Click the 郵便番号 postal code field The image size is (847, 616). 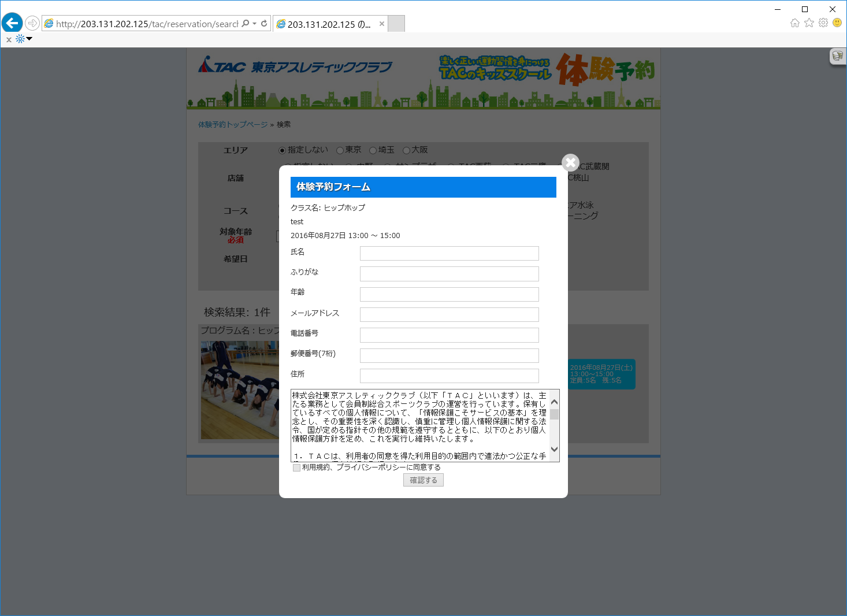click(x=449, y=355)
